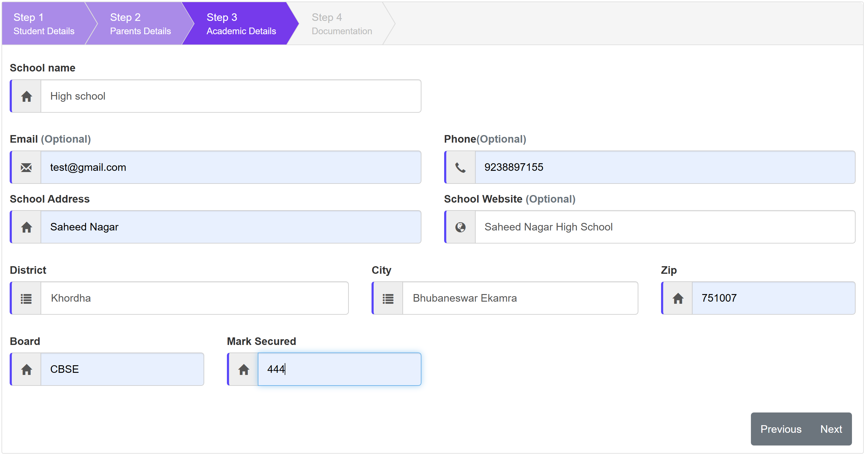Click the list icon beside City
This screenshot has height=457, width=868.
click(388, 299)
